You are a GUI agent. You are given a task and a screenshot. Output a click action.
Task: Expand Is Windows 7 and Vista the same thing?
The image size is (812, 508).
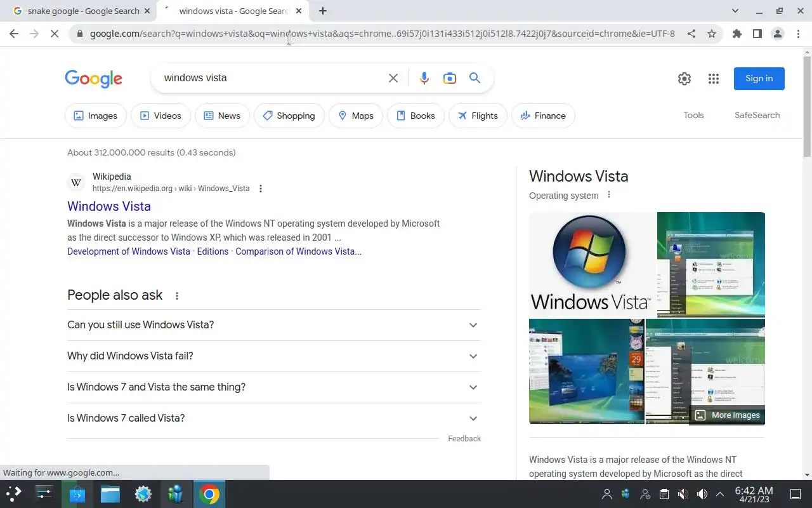(x=274, y=387)
